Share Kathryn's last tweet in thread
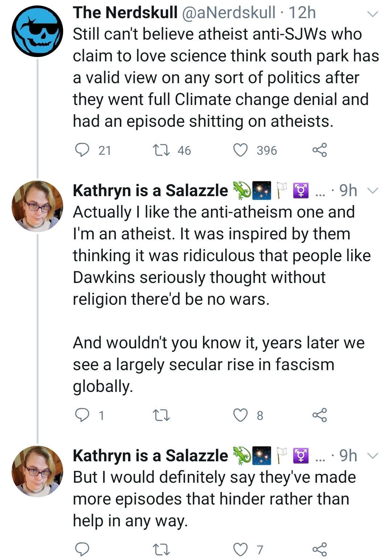Viewport: 392px width, 559px height. pos(319,549)
